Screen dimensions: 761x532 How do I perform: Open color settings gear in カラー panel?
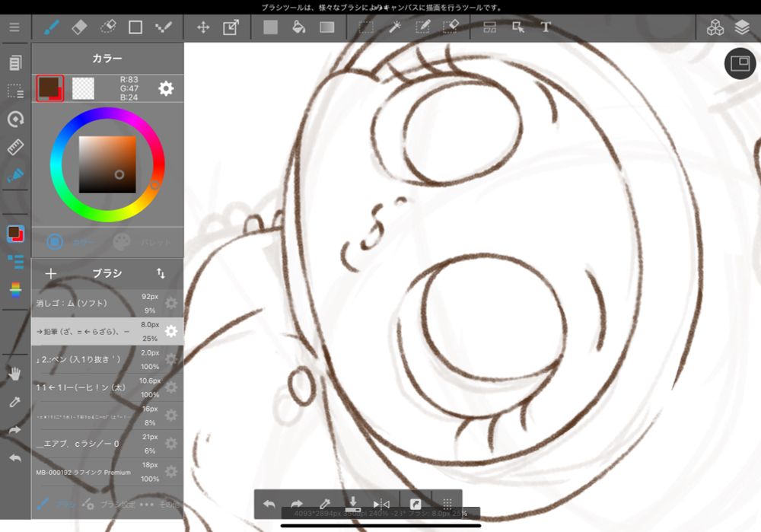pyautogui.click(x=166, y=88)
